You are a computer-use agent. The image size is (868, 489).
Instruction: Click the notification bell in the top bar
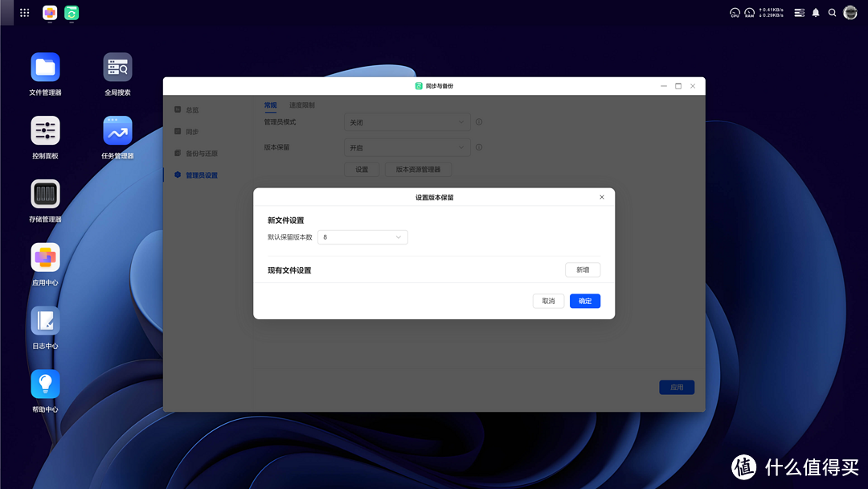[x=814, y=12]
